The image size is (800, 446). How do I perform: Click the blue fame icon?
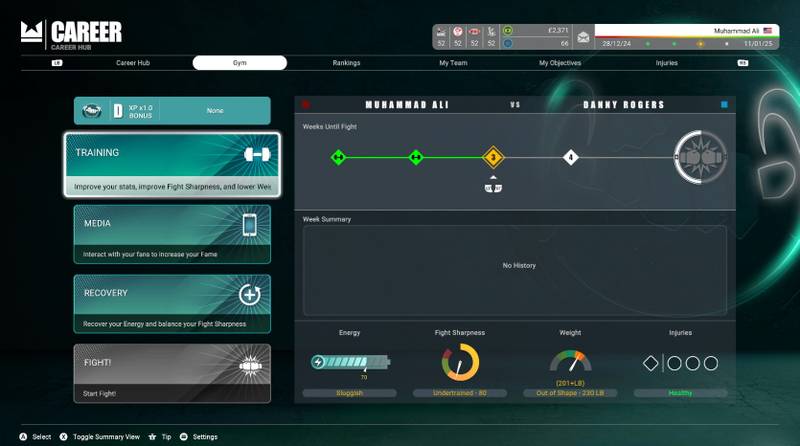click(508, 43)
